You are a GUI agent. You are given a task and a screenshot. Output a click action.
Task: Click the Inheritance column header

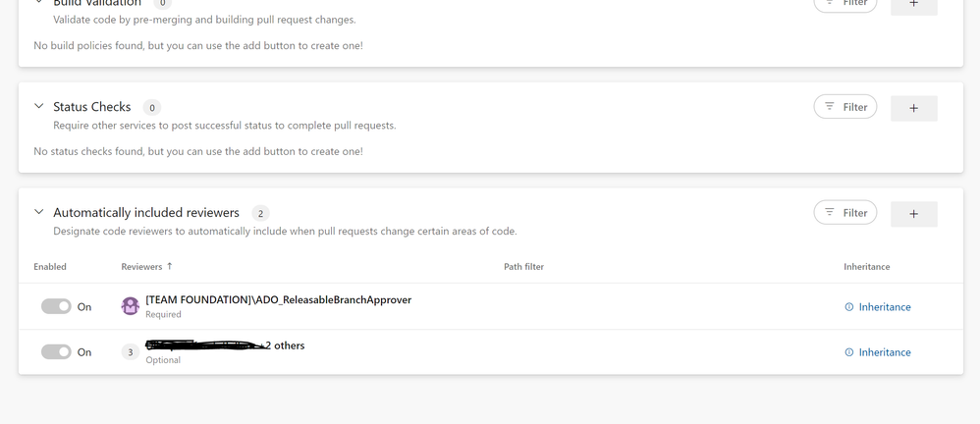pos(866,267)
